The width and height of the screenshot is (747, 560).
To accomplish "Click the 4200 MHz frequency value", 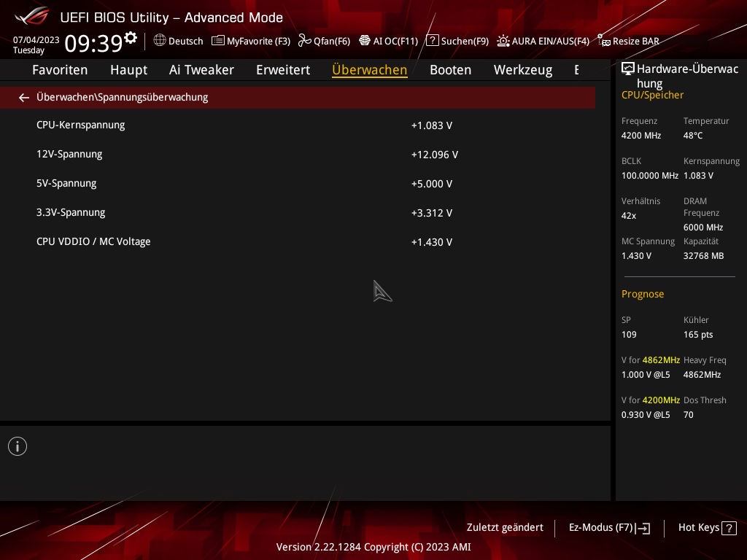I will [x=640, y=135].
